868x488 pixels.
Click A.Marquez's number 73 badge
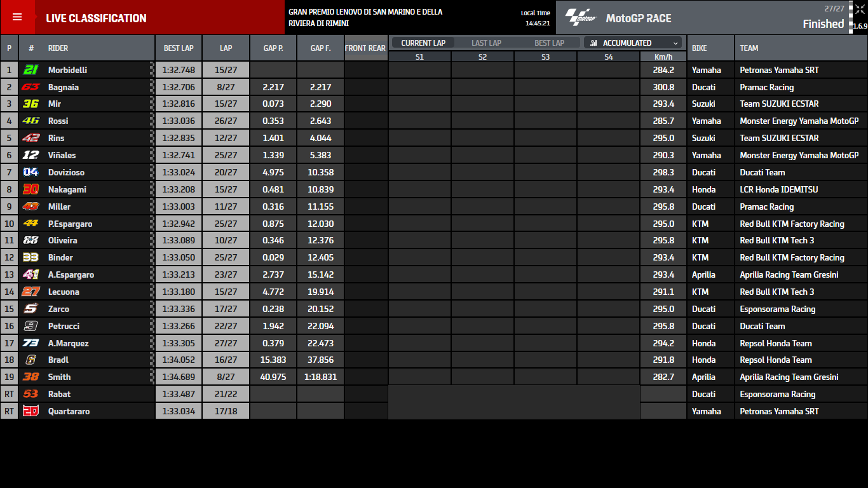(x=31, y=343)
